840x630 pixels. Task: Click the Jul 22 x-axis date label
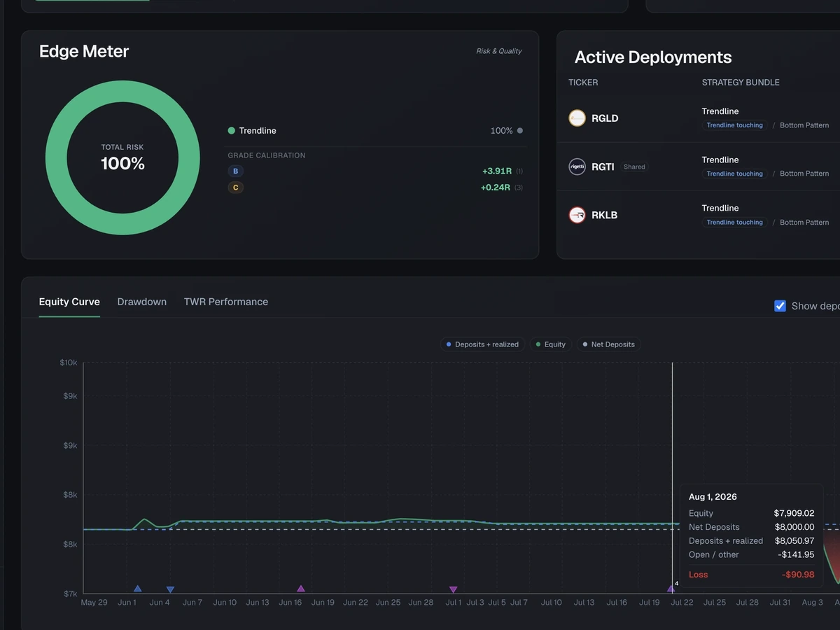(x=682, y=603)
